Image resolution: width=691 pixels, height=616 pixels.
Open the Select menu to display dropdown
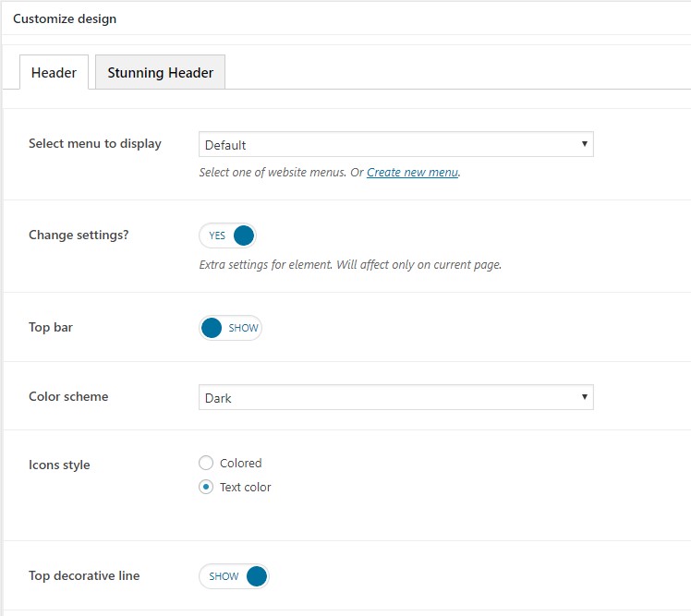point(395,144)
